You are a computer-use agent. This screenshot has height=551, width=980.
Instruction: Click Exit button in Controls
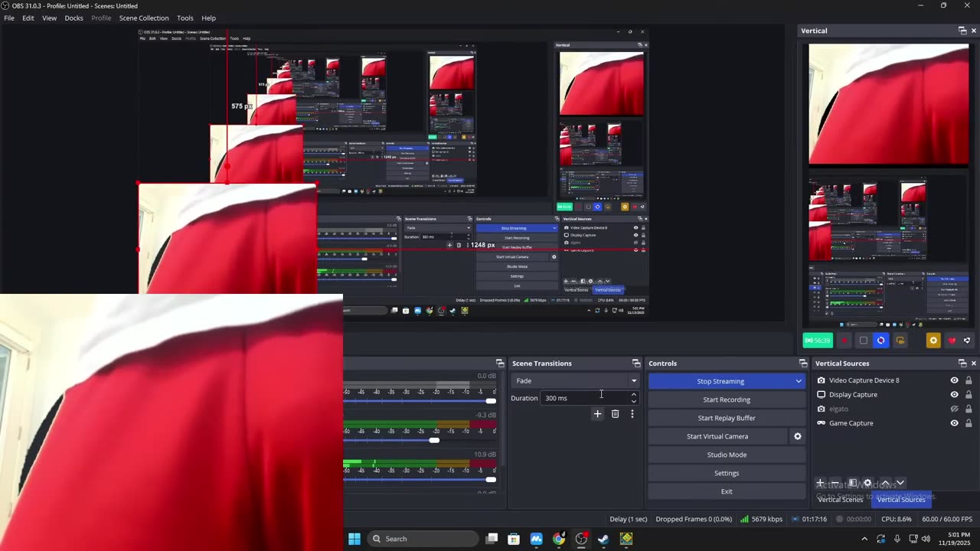[727, 491]
